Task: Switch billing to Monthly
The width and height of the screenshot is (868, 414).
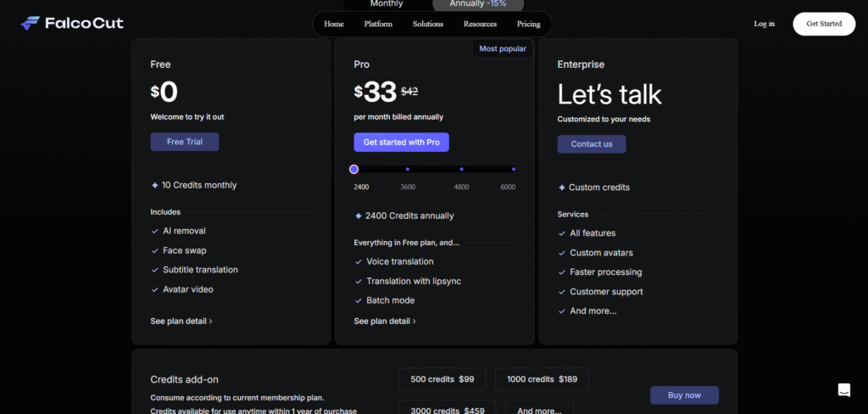Action: coord(387,4)
